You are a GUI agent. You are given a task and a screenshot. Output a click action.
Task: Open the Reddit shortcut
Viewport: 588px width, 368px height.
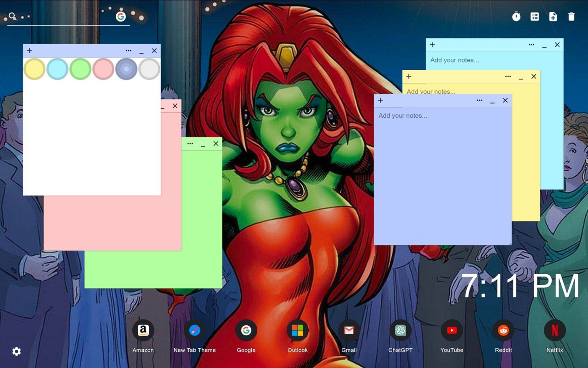tap(503, 330)
